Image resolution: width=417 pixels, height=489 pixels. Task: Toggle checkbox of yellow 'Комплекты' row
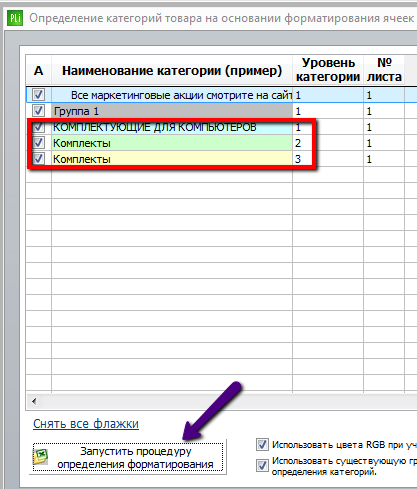click(38, 159)
